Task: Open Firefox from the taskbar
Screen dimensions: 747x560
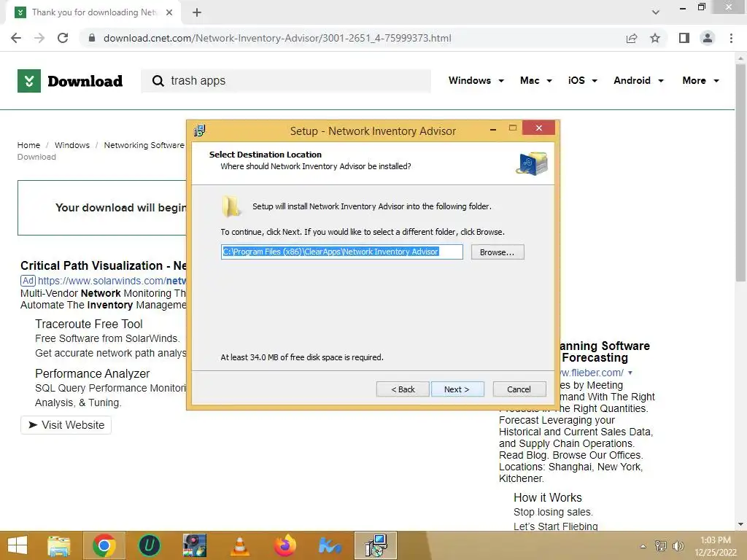Action: pyautogui.click(x=285, y=545)
